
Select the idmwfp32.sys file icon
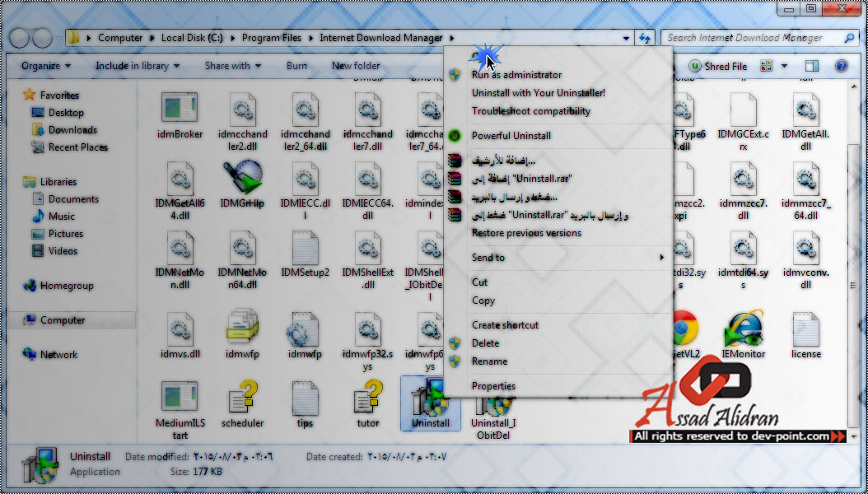(x=367, y=329)
